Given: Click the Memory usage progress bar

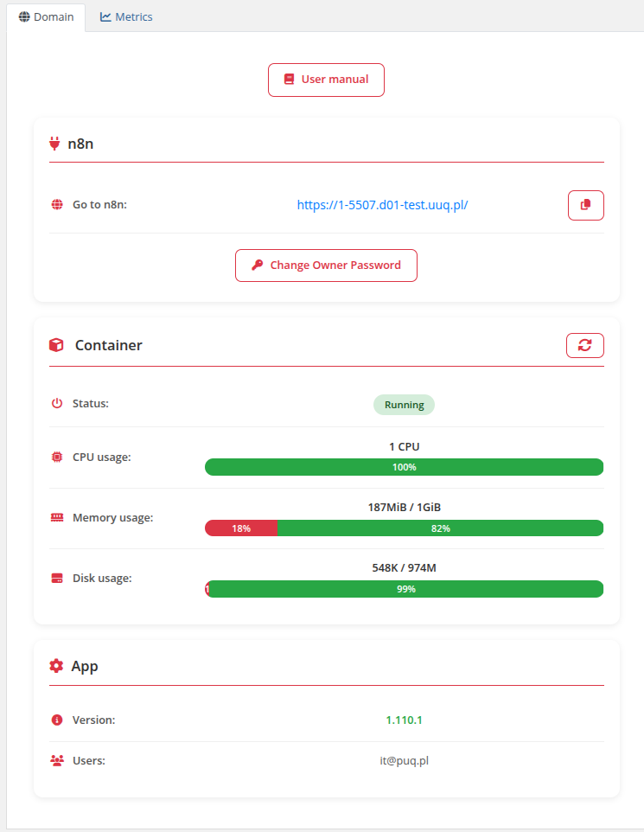Looking at the screenshot, I should tap(404, 528).
